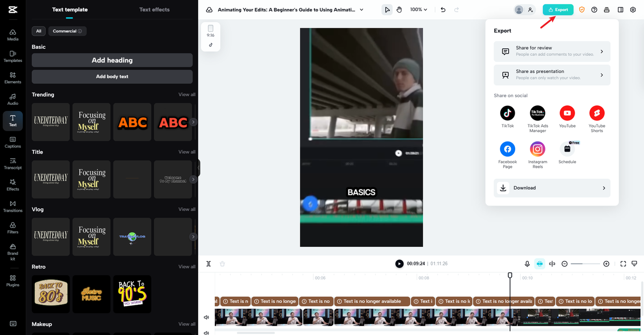This screenshot has width=644, height=335.
Task: Open the Audio panel in the sidebar
Action: 13,99
